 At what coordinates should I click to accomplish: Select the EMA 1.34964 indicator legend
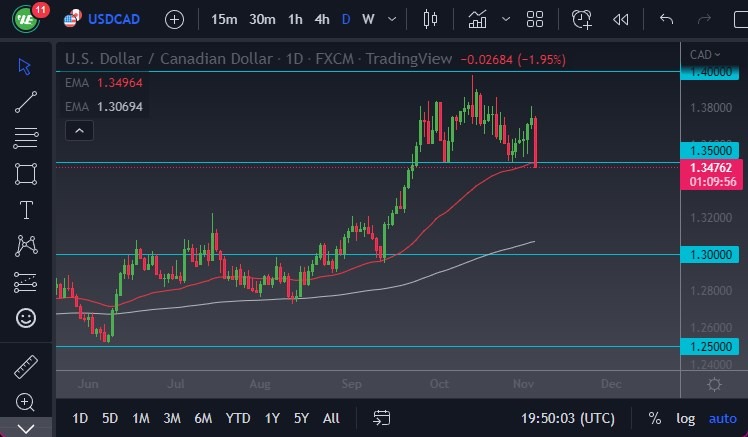click(x=104, y=83)
